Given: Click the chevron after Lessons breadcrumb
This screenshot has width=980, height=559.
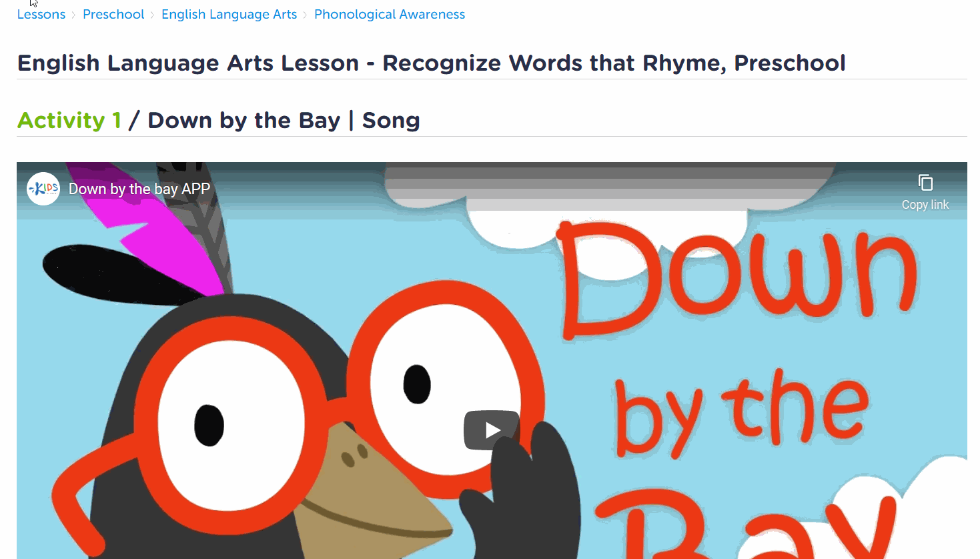Looking at the screenshot, I should [x=74, y=15].
